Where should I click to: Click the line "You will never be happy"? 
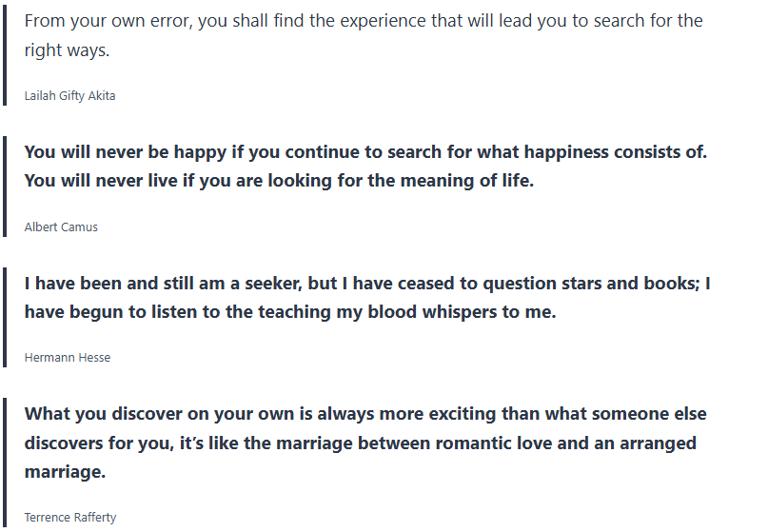click(x=365, y=152)
